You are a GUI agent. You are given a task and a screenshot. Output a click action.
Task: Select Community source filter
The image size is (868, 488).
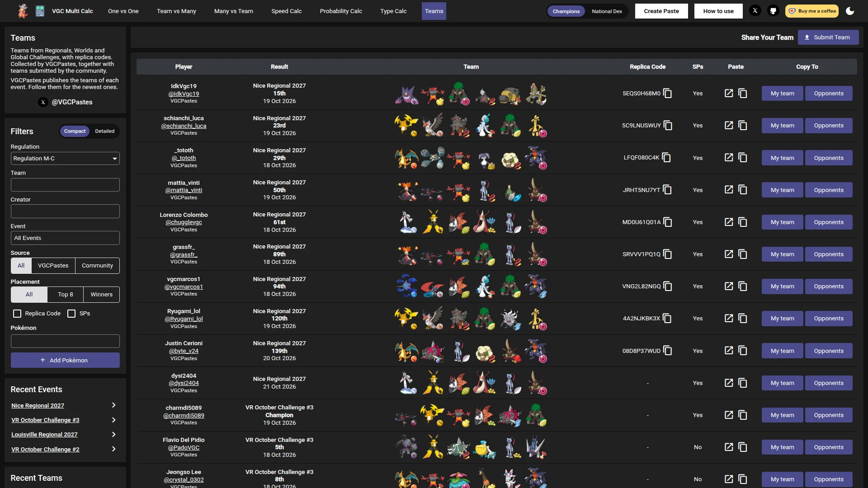(x=97, y=266)
